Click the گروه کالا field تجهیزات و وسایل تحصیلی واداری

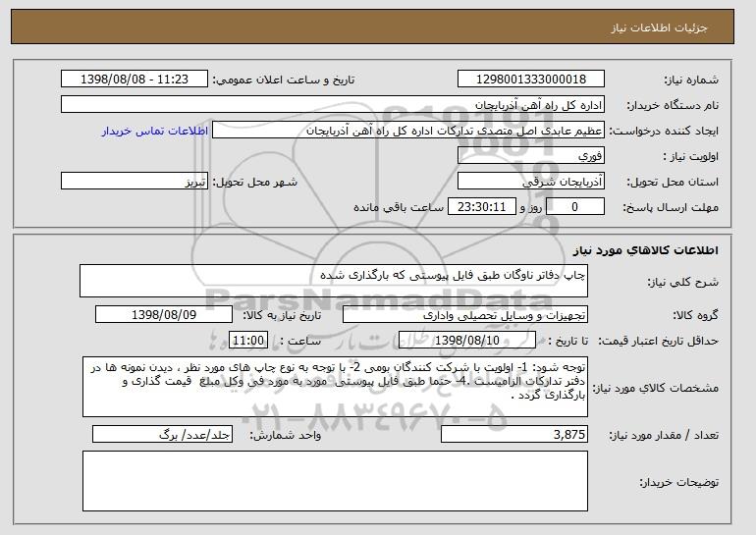pos(465,315)
